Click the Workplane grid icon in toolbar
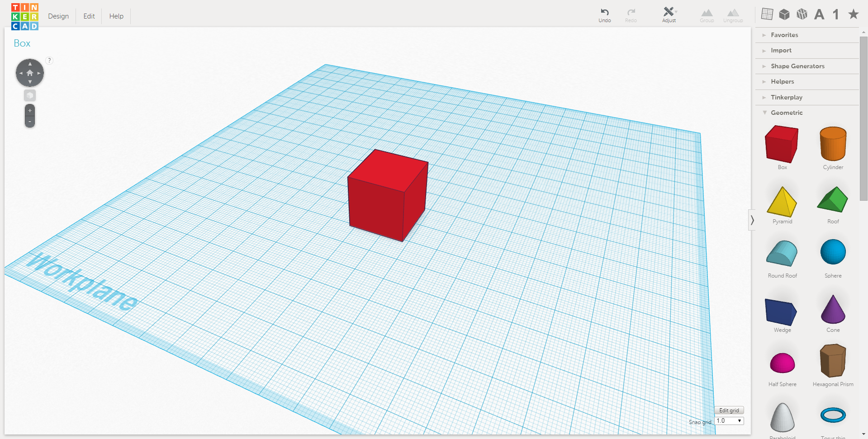This screenshot has height=439, width=868. 767,14
